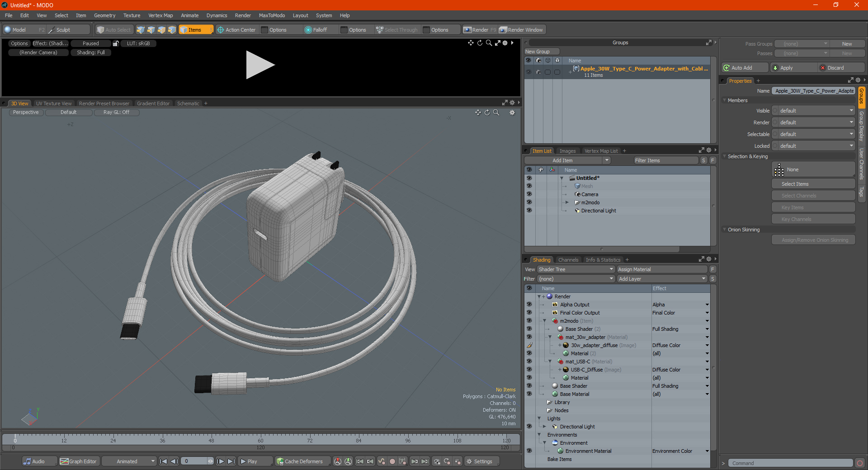Play the animation

[x=255, y=461]
